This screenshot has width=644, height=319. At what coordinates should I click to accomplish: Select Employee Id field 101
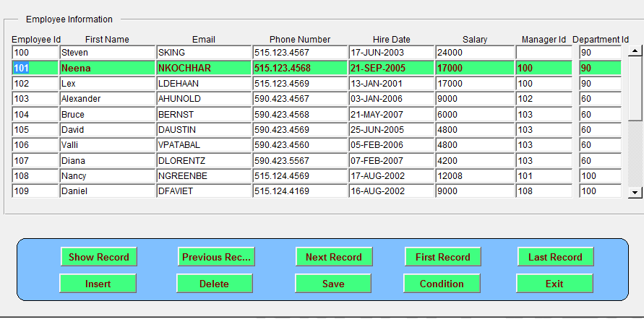pyautogui.click(x=35, y=68)
